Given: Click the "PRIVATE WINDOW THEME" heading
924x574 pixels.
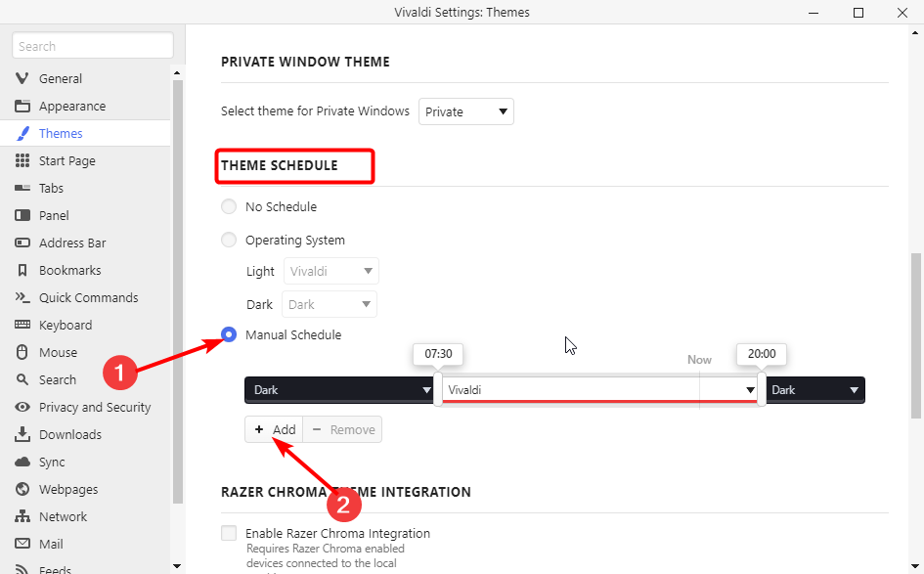Looking at the screenshot, I should (305, 62).
